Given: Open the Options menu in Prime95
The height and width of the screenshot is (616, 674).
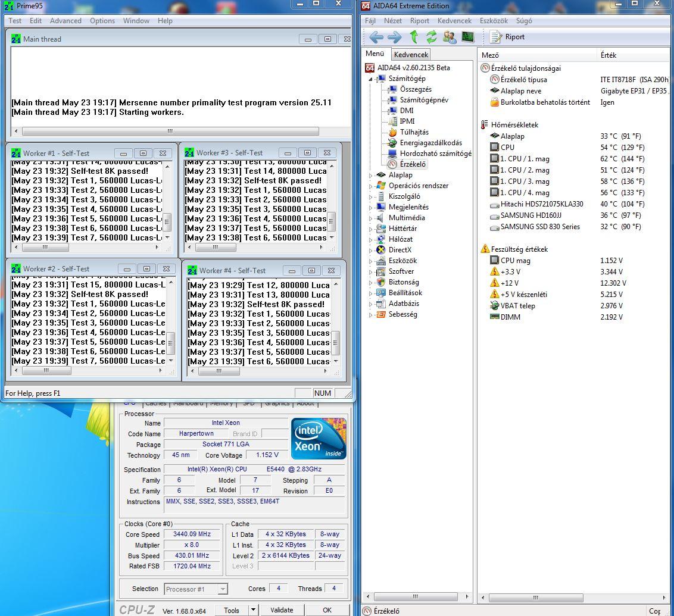Looking at the screenshot, I should 102,21.
